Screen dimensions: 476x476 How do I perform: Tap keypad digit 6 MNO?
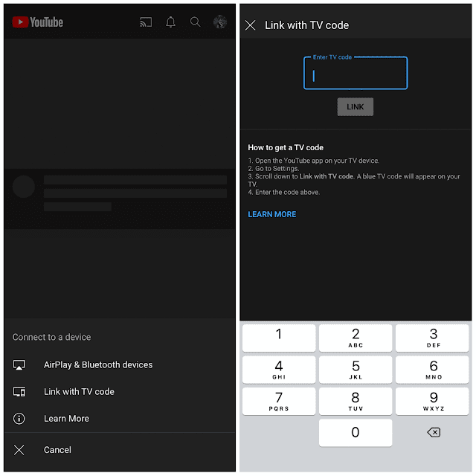click(432, 370)
